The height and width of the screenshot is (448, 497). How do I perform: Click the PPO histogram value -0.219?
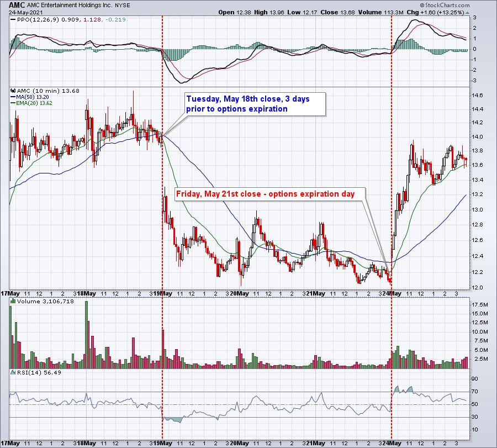point(115,20)
